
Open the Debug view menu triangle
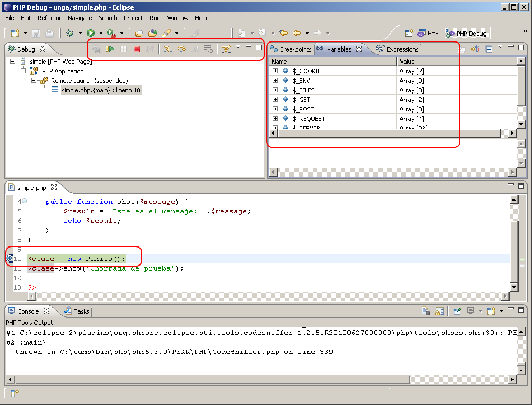tap(238, 46)
